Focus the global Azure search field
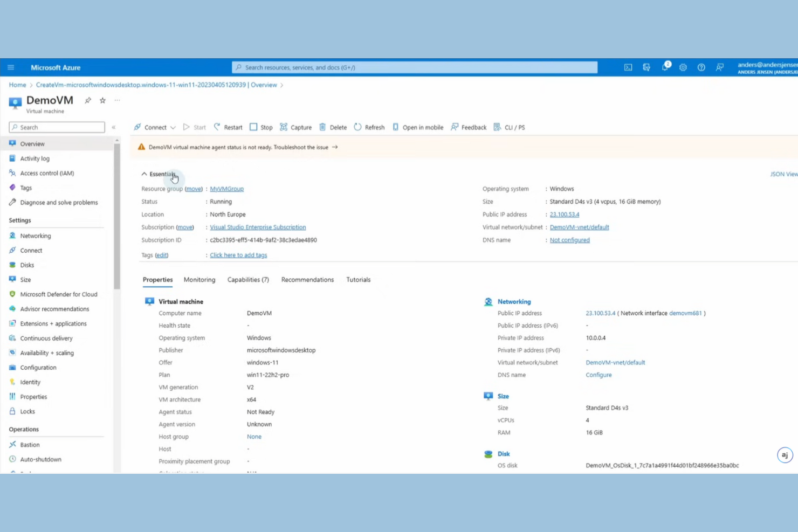This screenshot has height=532, width=798. click(x=415, y=67)
